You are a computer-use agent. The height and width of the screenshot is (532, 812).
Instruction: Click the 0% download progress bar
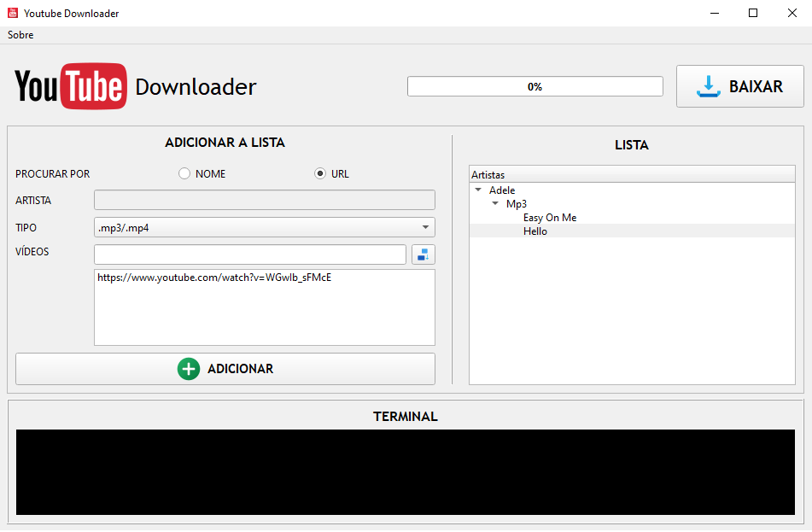pos(535,86)
